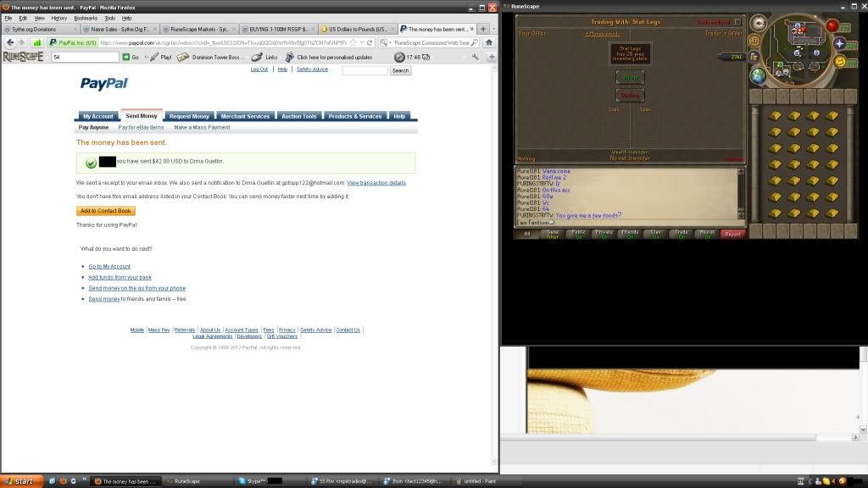Click the toolbar mail envelope icon
Image resolution: width=868 pixels, height=488 pixels.
coord(426,57)
